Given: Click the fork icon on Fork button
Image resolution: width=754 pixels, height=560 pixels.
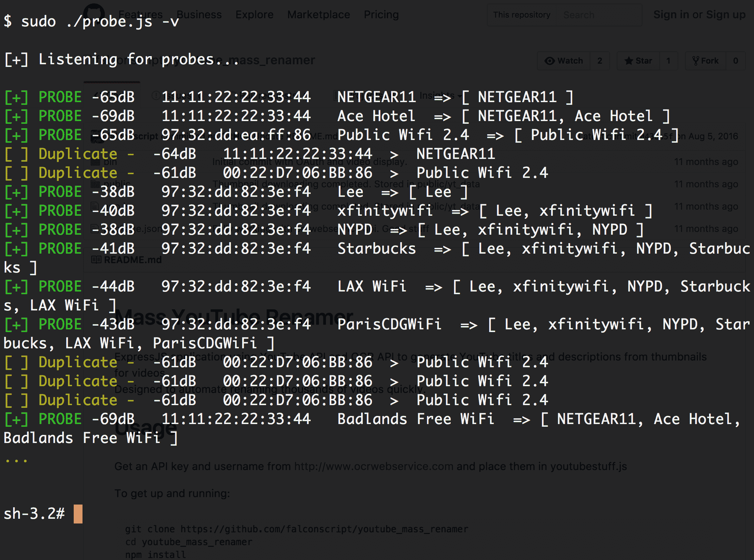Looking at the screenshot, I should click(696, 61).
